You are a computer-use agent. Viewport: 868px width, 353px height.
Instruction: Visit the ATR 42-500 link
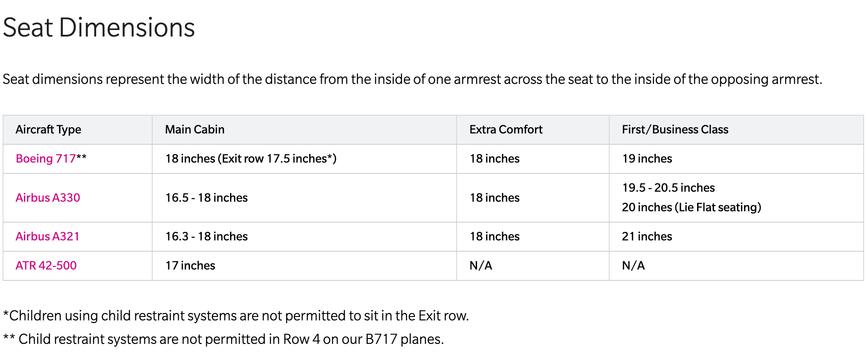pyautogui.click(x=46, y=266)
